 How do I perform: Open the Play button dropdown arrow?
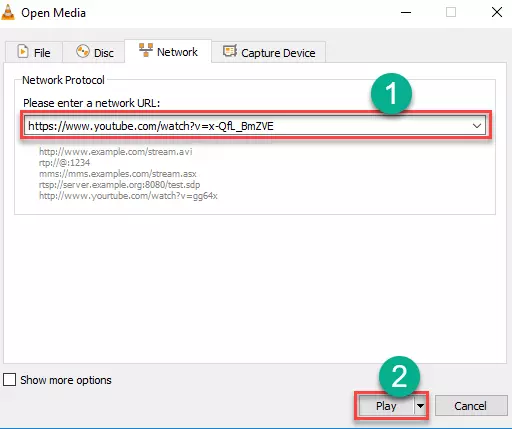click(x=421, y=406)
